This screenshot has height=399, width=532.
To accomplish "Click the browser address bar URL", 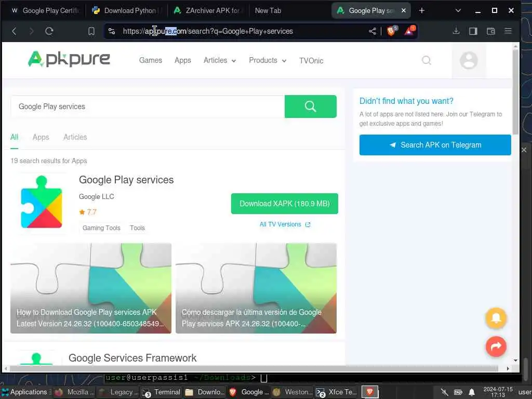I will 208,31.
